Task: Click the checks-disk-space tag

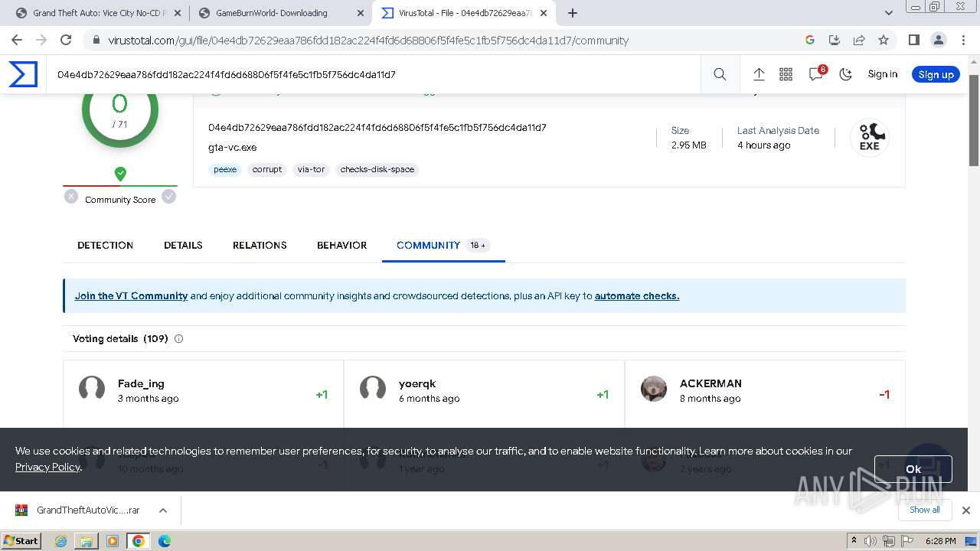Action: 377,170
